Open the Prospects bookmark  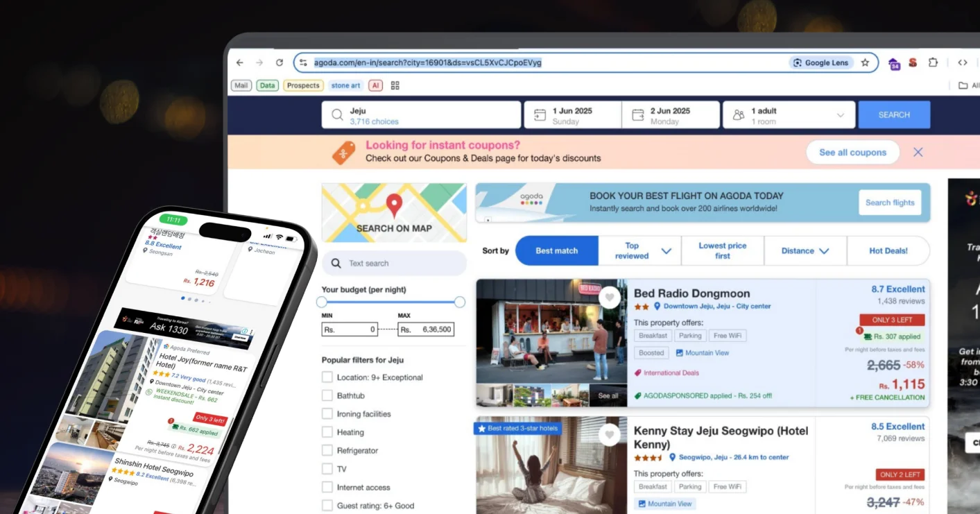click(x=303, y=85)
